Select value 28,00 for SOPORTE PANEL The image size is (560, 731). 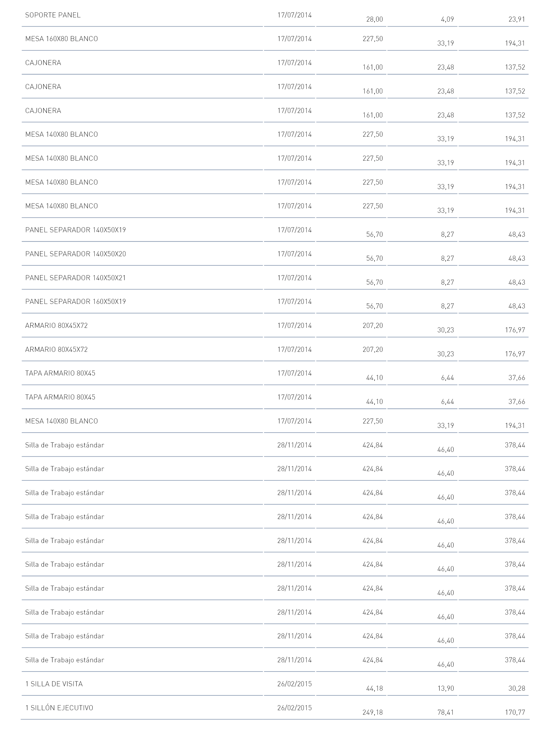pos(375,19)
